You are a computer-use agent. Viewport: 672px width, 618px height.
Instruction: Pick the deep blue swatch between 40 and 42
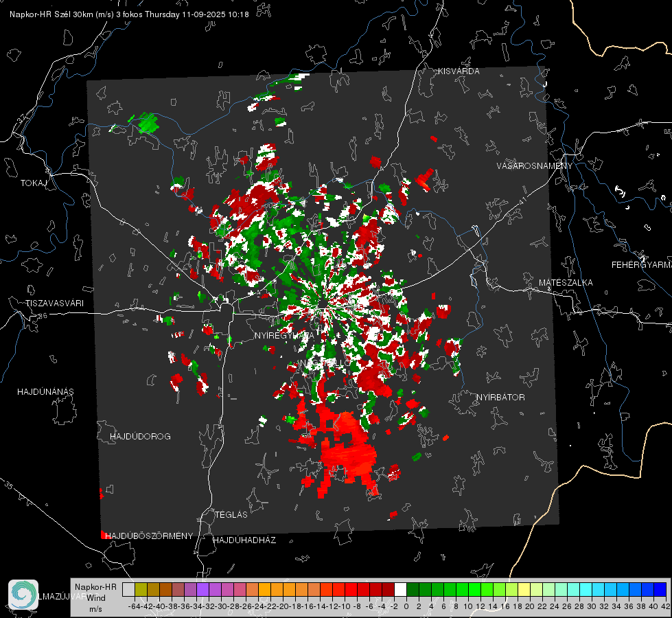point(660,589)
